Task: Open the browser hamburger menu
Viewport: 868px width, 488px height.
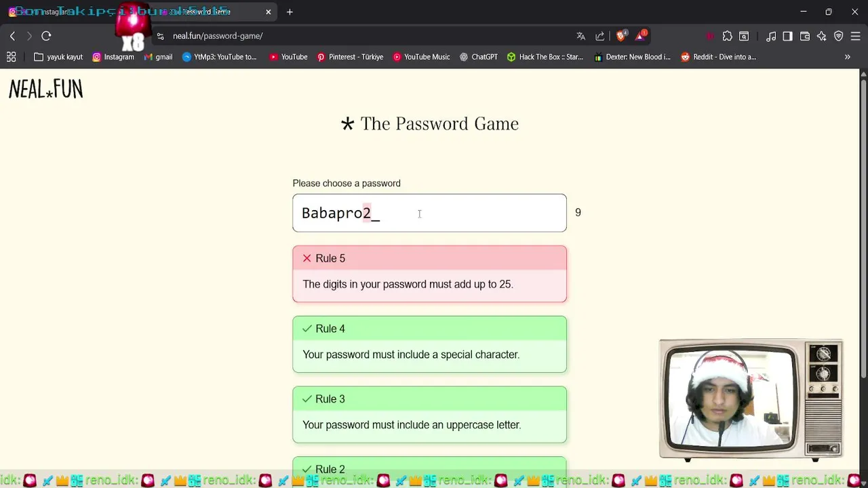Action: point(855,36)
